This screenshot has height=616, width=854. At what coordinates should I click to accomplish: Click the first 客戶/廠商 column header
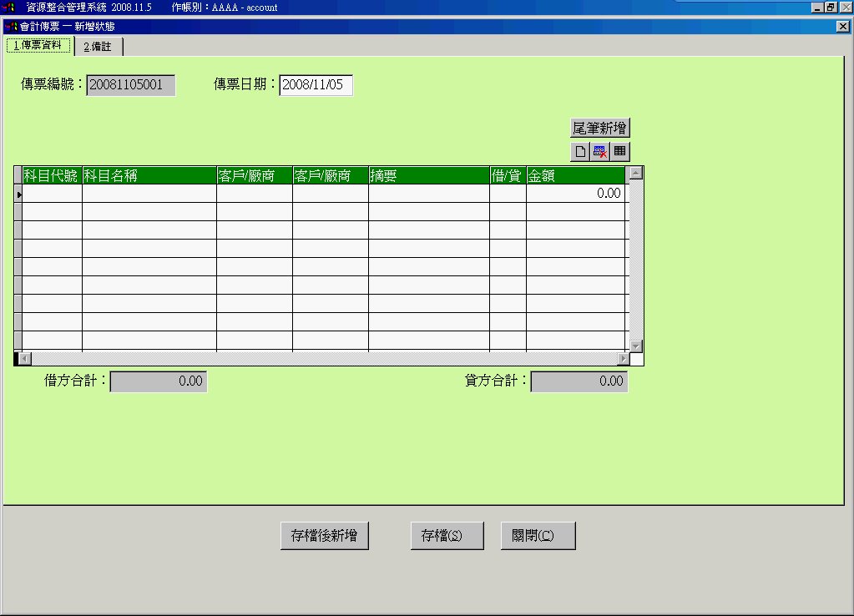point(255,175)
